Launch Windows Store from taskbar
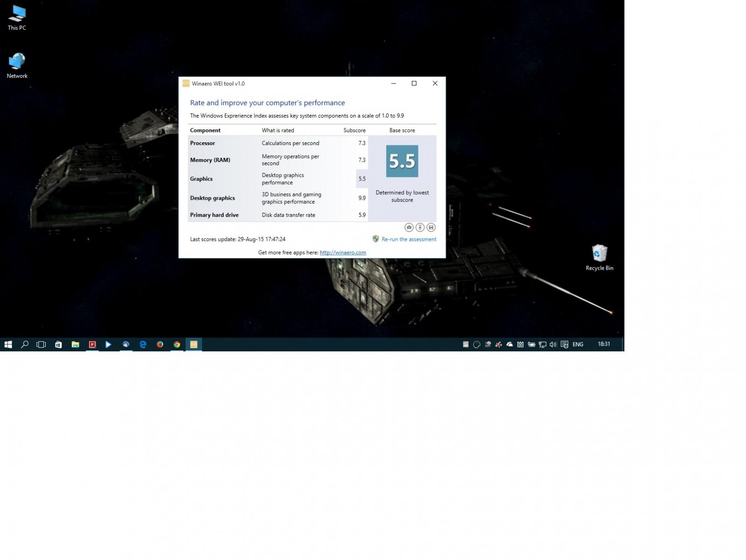This screenshot has width=746, height=560. point(58,344)
